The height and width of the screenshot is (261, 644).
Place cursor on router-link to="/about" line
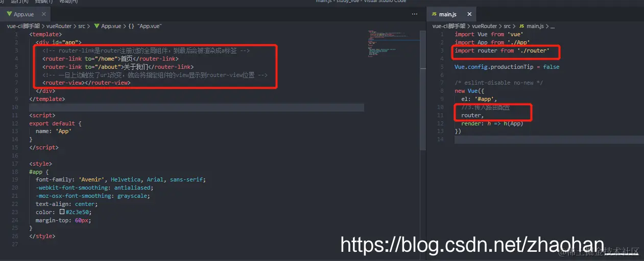(x=118, y=67)
